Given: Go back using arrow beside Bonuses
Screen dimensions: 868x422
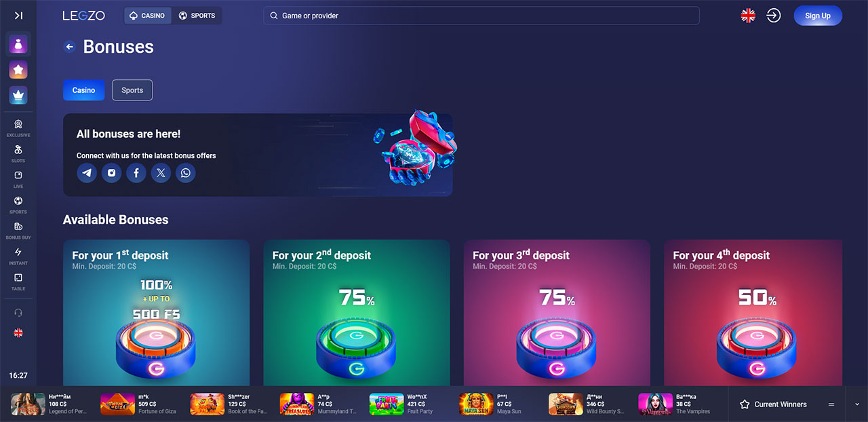Looking at the screenshot, I should click(x=69, y=47).
